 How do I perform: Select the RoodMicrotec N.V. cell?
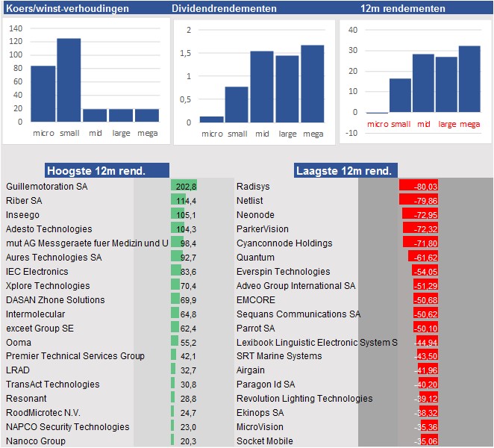pos(43,413)
